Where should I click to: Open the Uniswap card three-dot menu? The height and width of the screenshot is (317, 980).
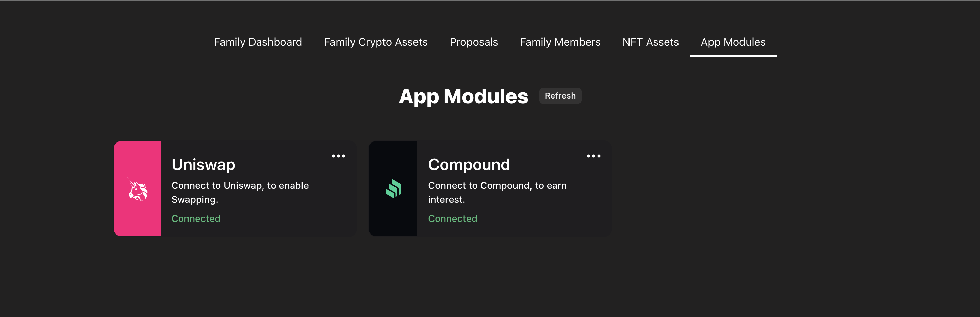pos(338,156)
